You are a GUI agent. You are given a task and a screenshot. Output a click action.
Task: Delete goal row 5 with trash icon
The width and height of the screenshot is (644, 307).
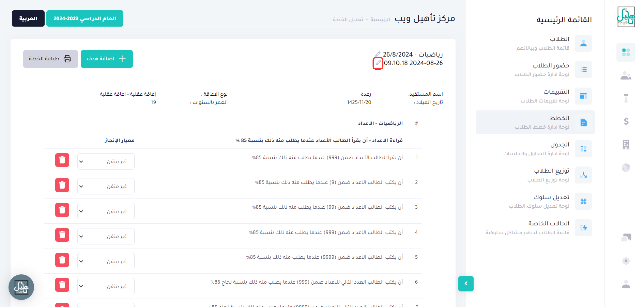(x=62, y=260)
